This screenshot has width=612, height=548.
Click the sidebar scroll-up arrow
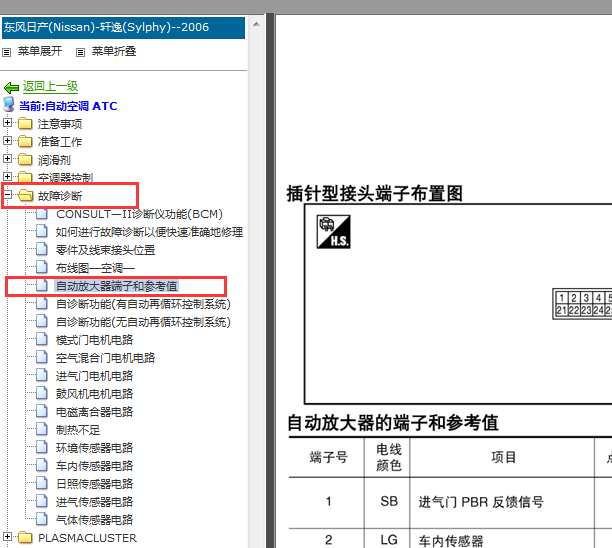click(x=256, y=24)
